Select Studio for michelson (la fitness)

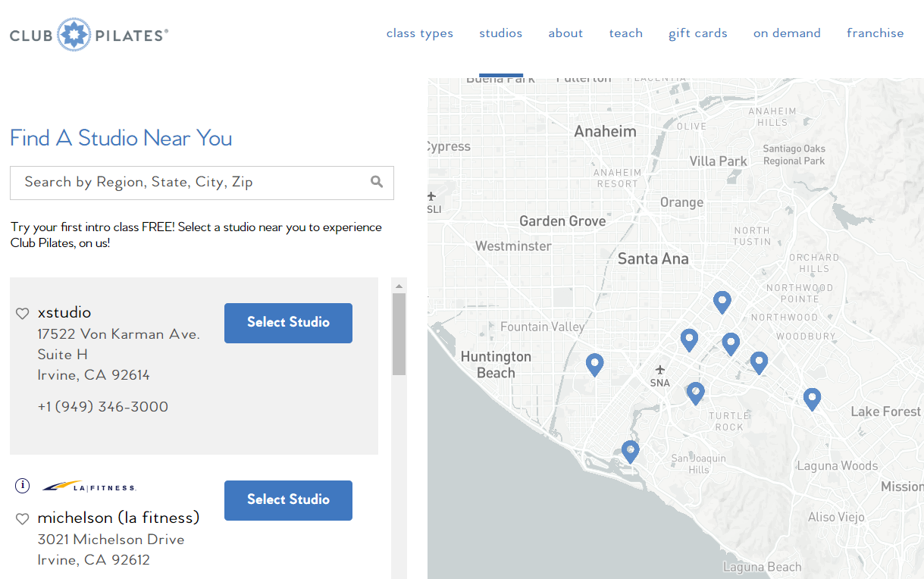288,500
